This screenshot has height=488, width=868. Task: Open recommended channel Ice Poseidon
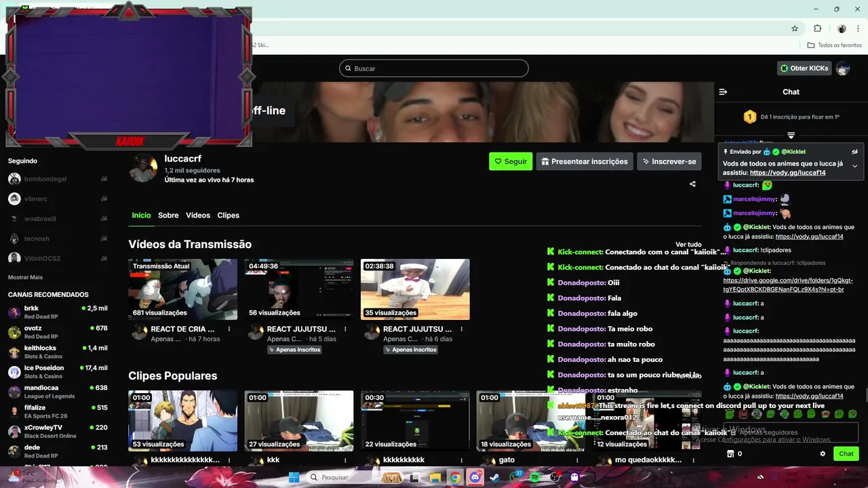(x=58, y=371)
